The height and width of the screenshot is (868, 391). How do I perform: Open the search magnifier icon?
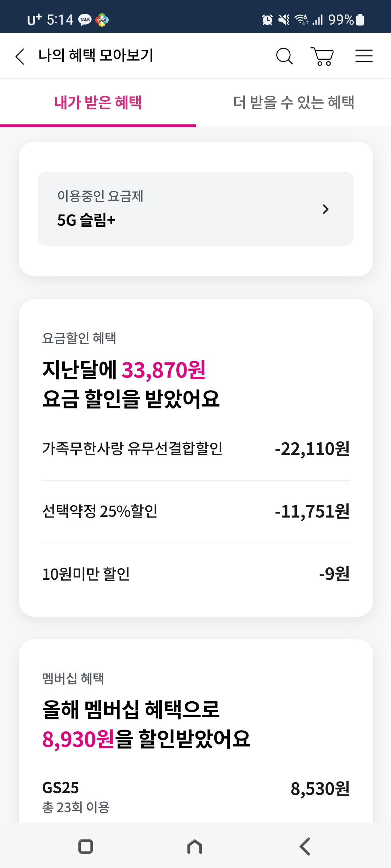coord(284,56)
